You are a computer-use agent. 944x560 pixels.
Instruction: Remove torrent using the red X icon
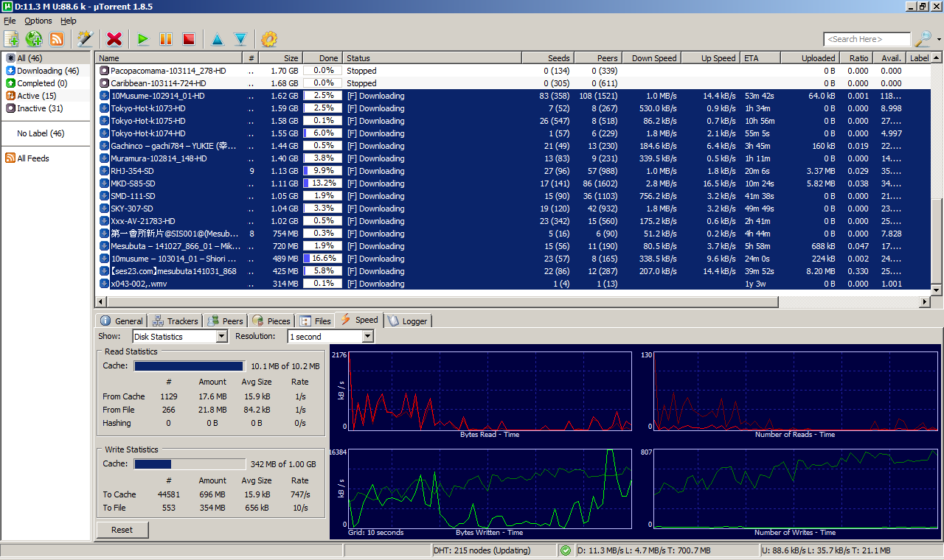pyautogui.click(x=114, y=39)
